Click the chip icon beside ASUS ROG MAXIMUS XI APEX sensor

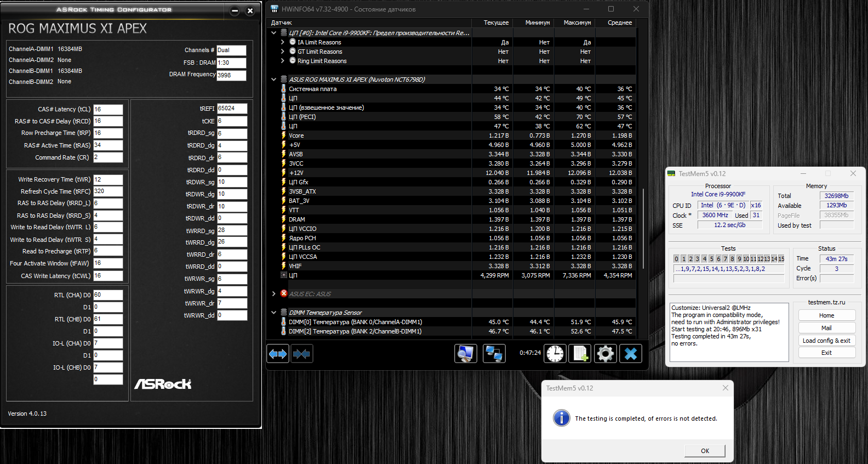tap(284, 80)
